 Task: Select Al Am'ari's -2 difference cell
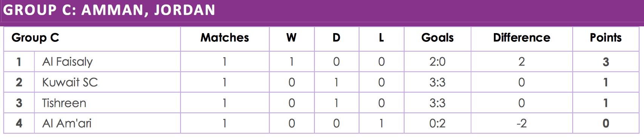(x=521, y=123)
